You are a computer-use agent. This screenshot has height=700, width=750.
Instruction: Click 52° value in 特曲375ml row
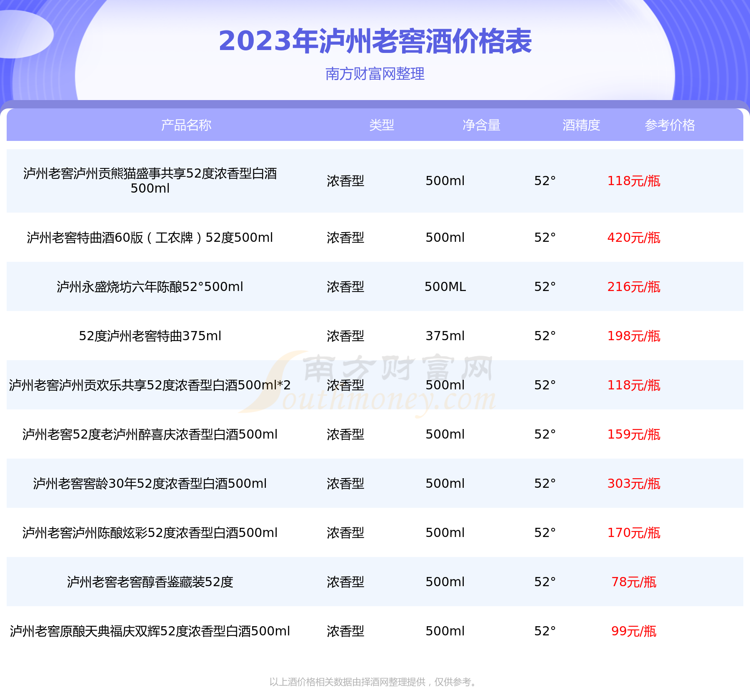coord(545,336)
